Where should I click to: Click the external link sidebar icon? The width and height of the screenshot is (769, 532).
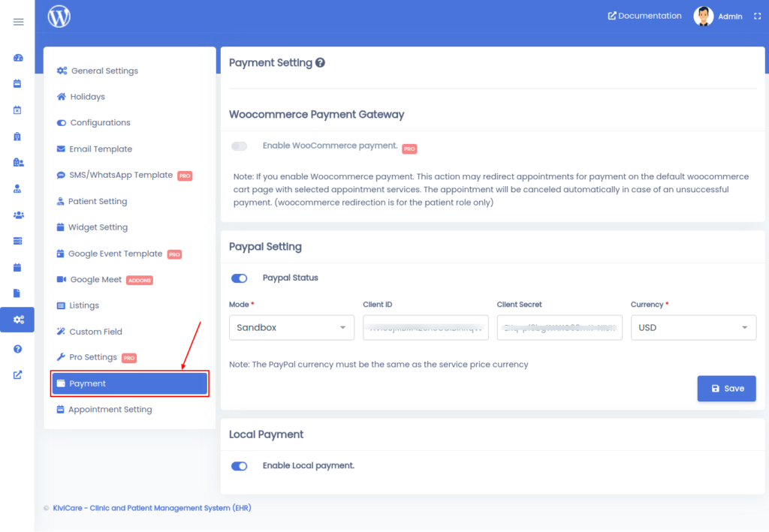pyautogui.click(x=18, y=374)
